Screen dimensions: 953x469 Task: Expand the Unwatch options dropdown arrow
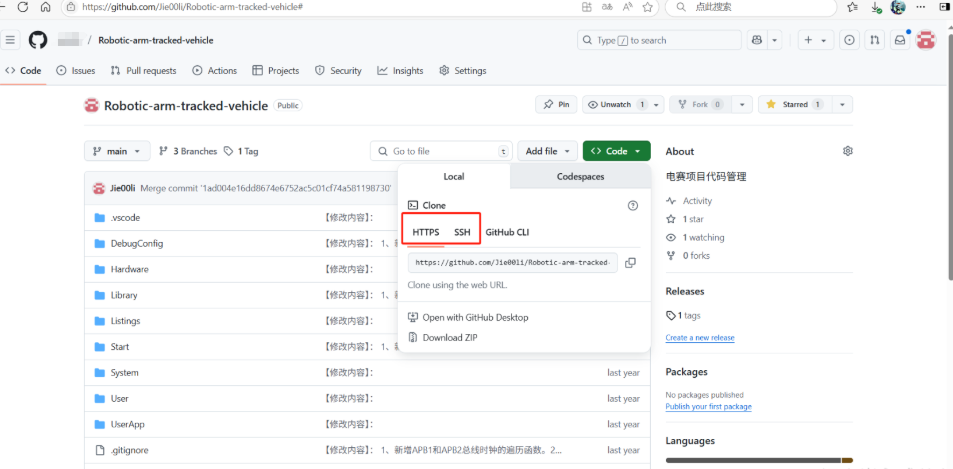pos(656,104)
